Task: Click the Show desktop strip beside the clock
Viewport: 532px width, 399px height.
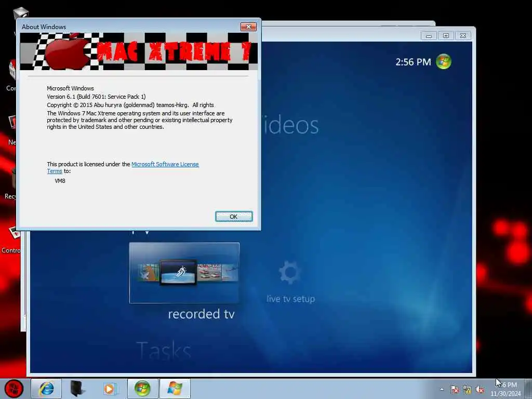Action: (x=528, y=389)
